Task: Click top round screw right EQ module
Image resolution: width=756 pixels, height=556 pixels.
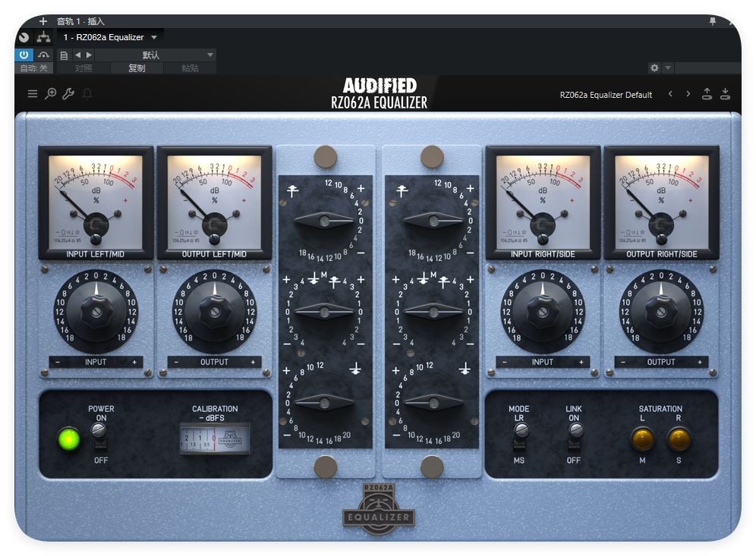Action: (432, 156)
